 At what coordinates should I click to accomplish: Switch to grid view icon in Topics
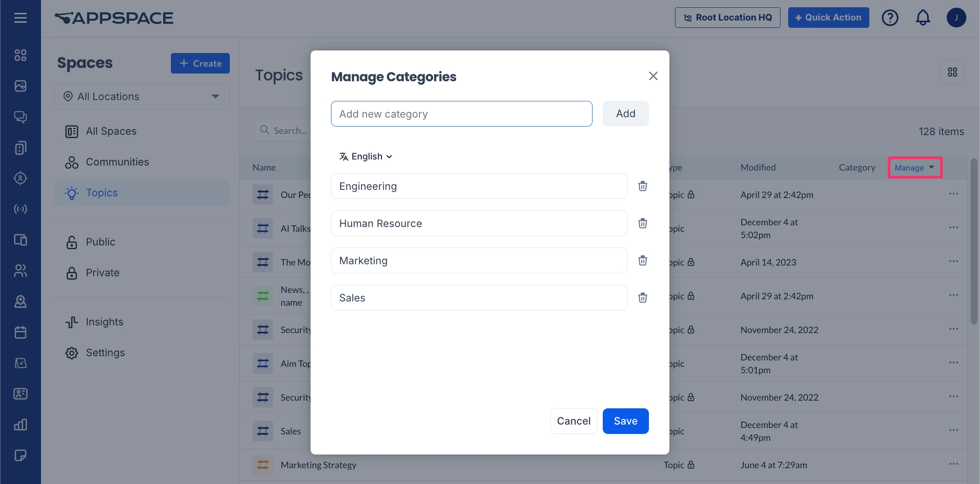click(952, 72)
